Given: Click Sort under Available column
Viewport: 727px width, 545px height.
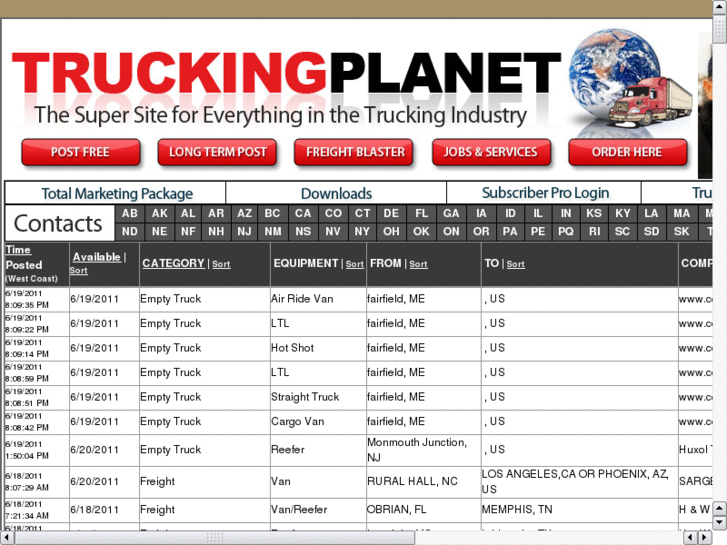Looking at the screenshot, I should pyautogui.click(x=78, y=270).
